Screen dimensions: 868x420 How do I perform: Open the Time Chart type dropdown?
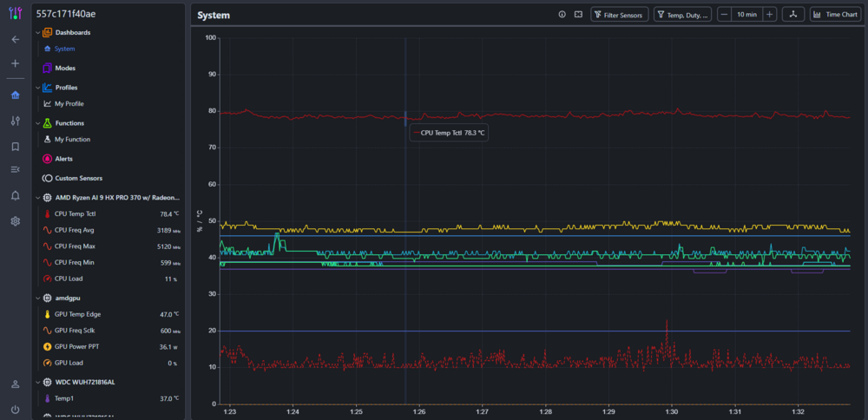(835, 15)
